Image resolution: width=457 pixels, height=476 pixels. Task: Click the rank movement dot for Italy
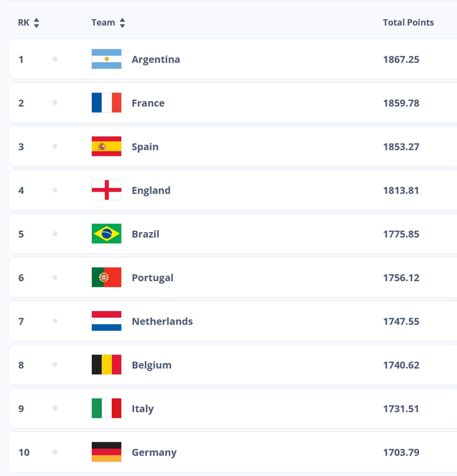pyautogui.click(x=55, y=408)
